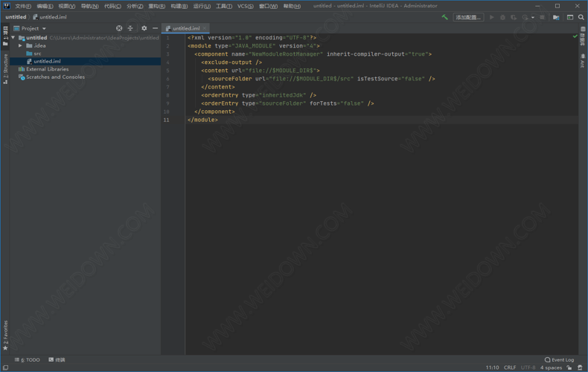Toggle the read-only lock icon in status bar
The height and width of the screenshot is (372, 588).
point(569,368)
